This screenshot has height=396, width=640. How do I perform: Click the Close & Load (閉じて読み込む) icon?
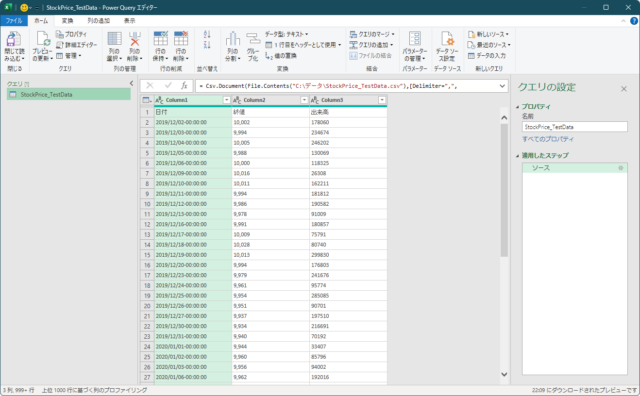13,40
